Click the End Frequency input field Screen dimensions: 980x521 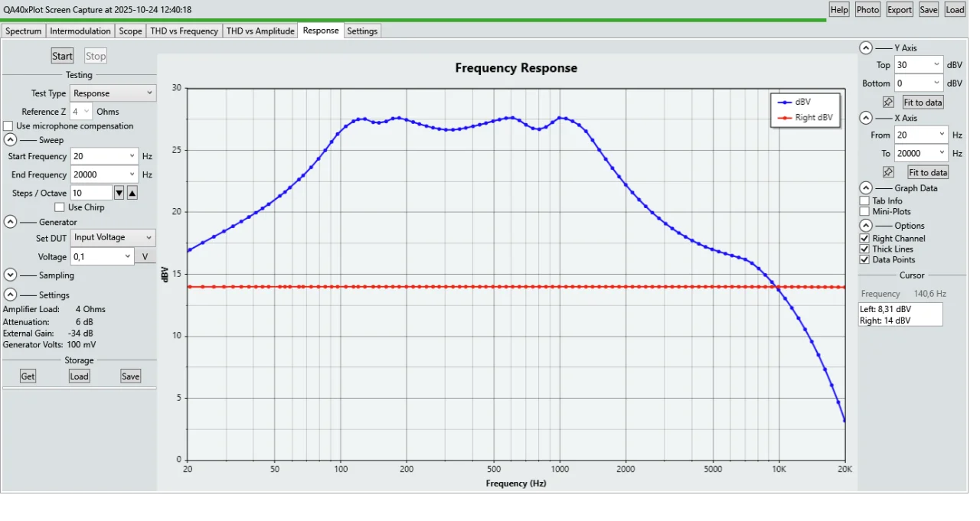click(x=100, y=174)
